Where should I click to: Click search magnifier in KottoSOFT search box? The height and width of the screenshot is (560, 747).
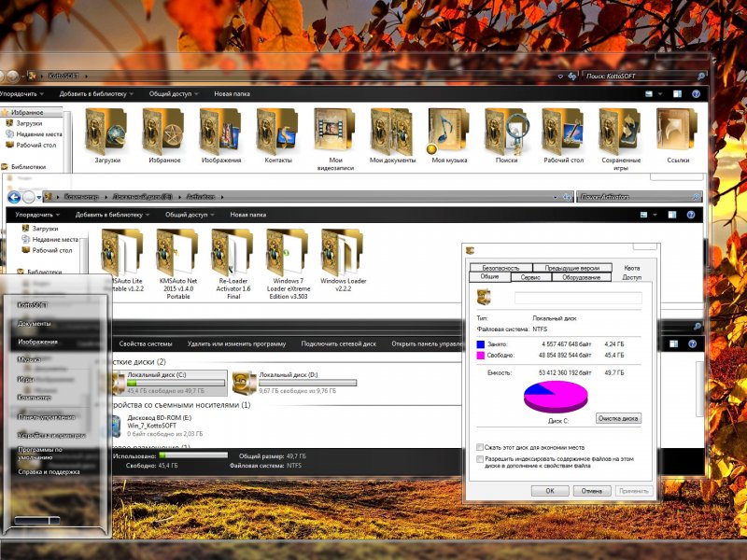coord(701,77)
